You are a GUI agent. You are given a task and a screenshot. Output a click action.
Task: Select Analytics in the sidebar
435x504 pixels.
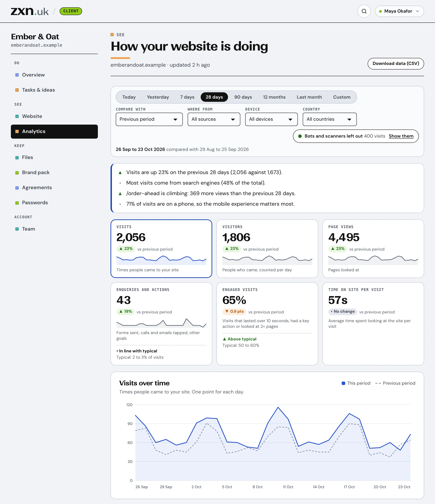[54, 132]
